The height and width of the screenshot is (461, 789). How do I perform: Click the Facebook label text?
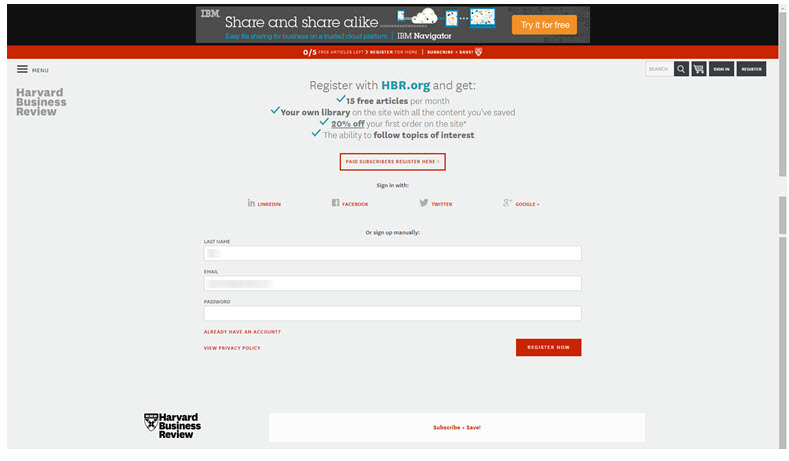(355, 204)
